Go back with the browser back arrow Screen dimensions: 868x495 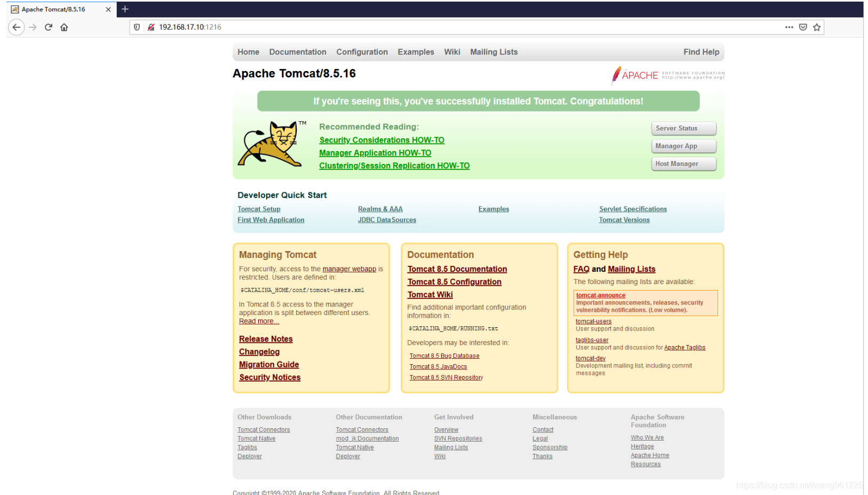pos(17,27)
